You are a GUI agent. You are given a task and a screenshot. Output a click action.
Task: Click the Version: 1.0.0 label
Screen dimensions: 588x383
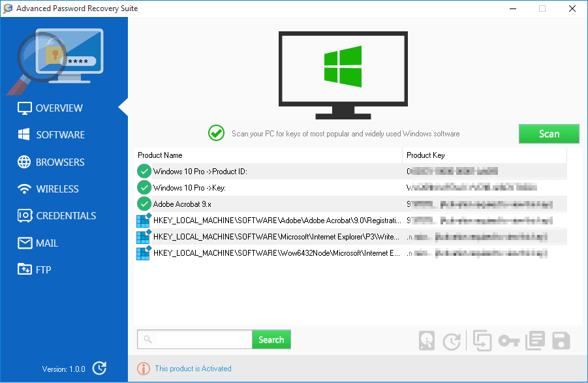coord(64,369)
